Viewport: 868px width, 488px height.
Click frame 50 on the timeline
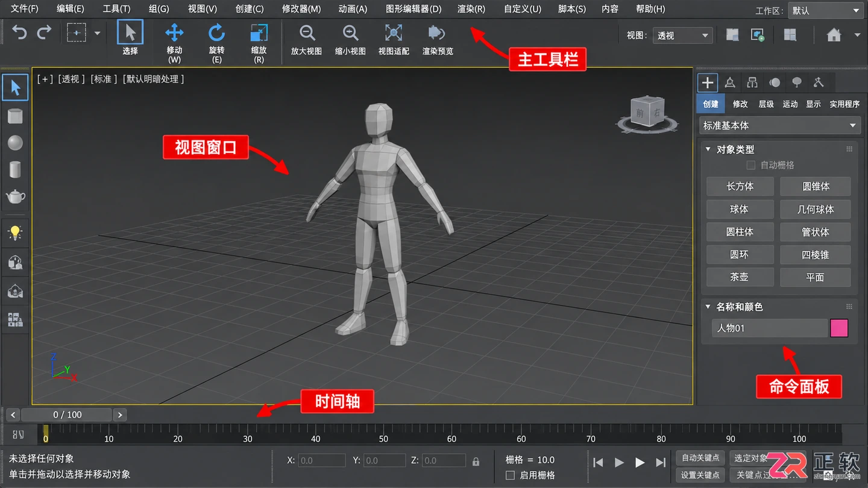383,439
